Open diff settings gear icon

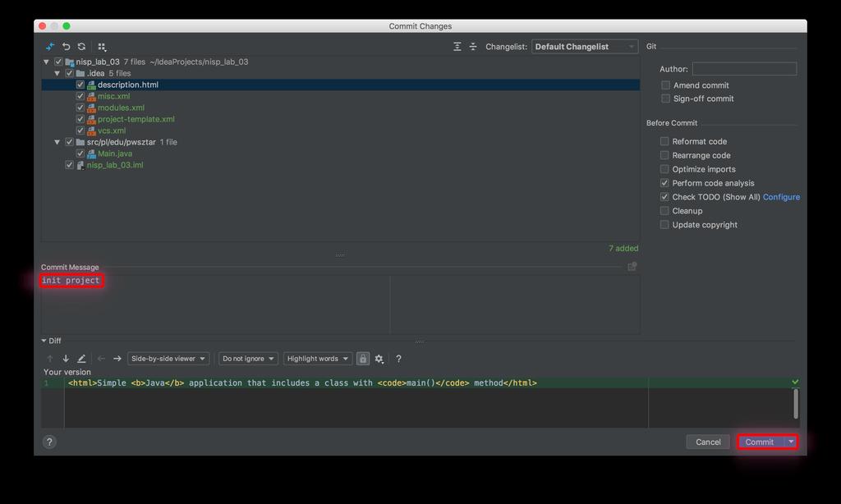[x=379, y=359]
